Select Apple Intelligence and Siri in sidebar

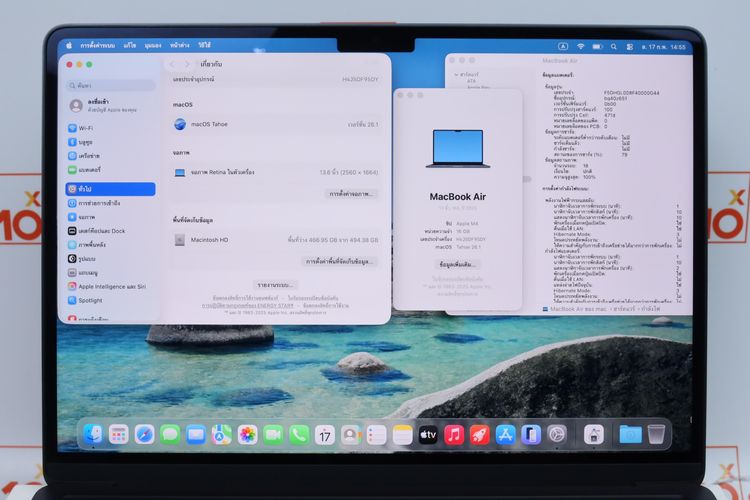[110, 287]
